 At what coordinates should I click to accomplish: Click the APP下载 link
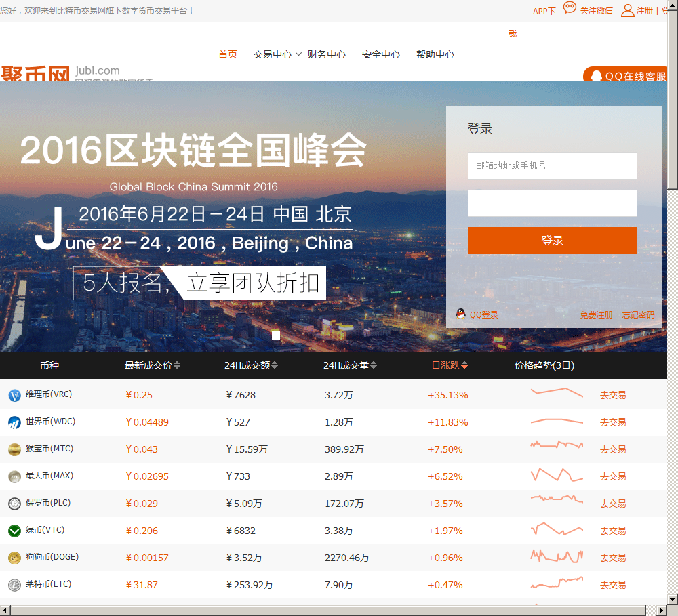[x=544, y=12]
